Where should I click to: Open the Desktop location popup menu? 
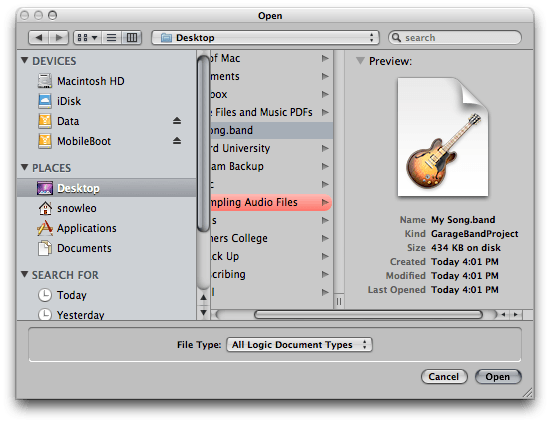pyautogui.click(x=265, y=38)
